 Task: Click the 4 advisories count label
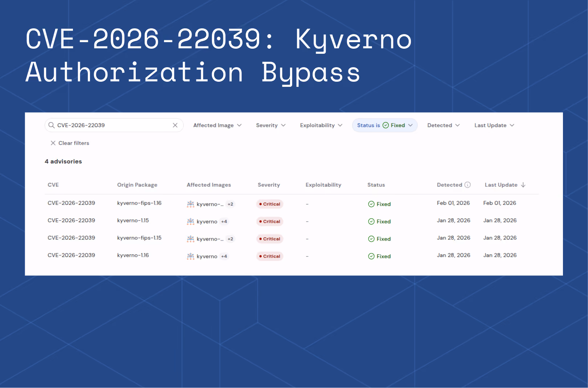[x=64, y=162]
